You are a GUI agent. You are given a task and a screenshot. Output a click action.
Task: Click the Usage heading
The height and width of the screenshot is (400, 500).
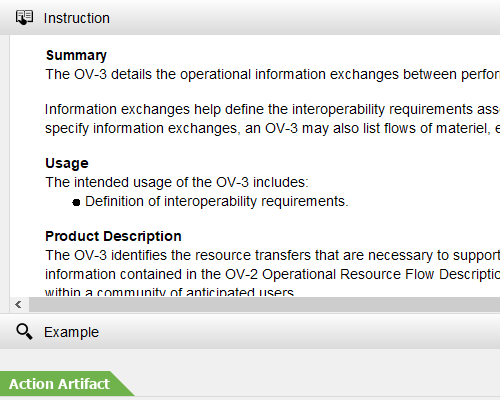click(67, 163)
